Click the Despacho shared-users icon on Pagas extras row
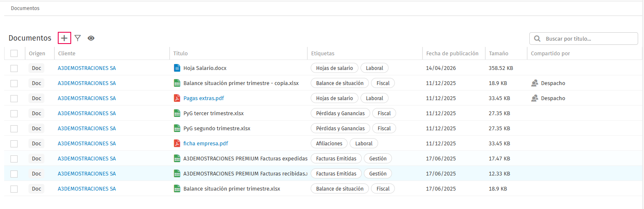The image size is (644, 209). point(534,98)
